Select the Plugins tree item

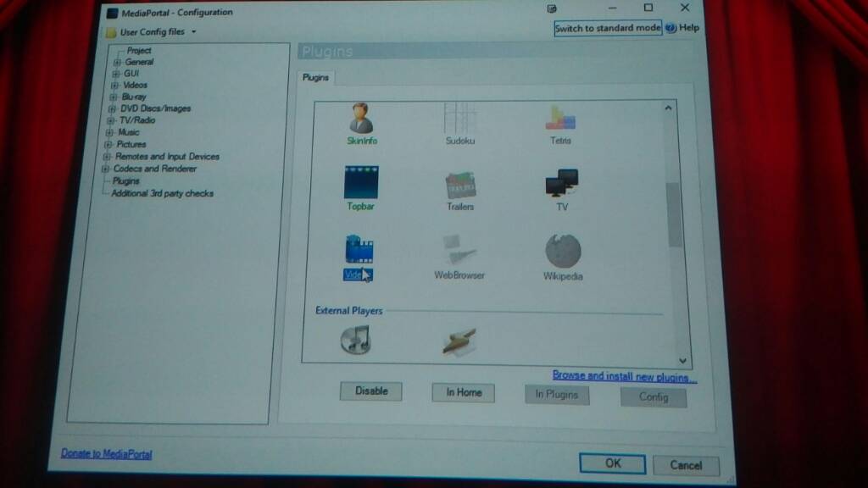(x=126, y=181)
